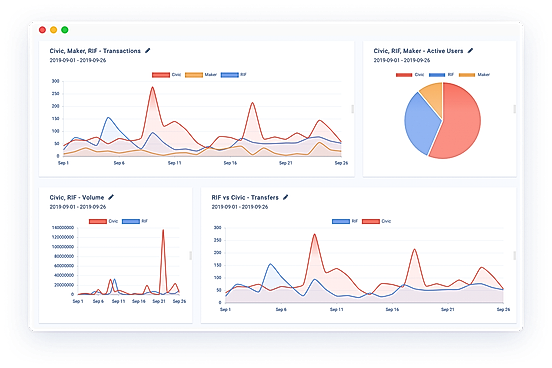Viewport: 552px width, 368px height.
Task: Click date range under Transfers chart title
Action: [240, 207]
